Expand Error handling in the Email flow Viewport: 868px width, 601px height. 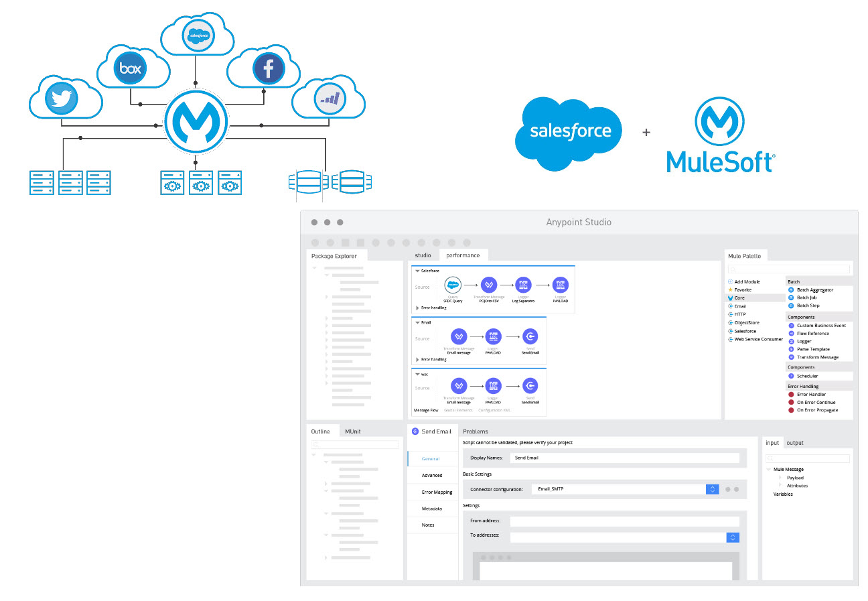tap(417, 359)
